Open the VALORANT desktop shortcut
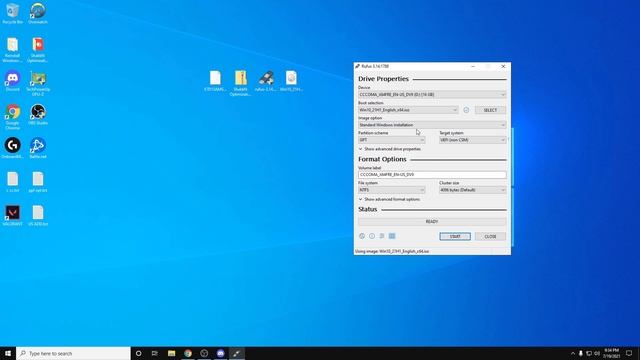The width and height of the screenshot is (640, 360). tap(13, 215)
